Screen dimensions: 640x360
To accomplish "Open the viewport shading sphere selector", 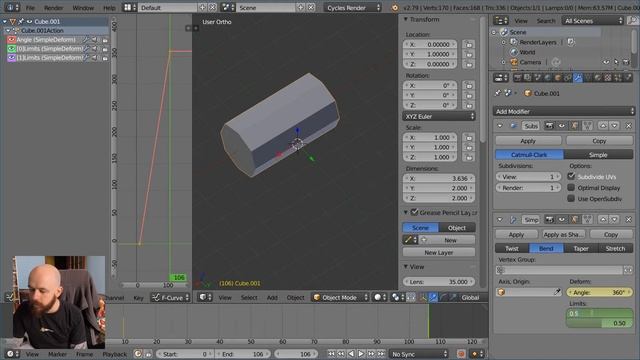I will coord(380,298).
